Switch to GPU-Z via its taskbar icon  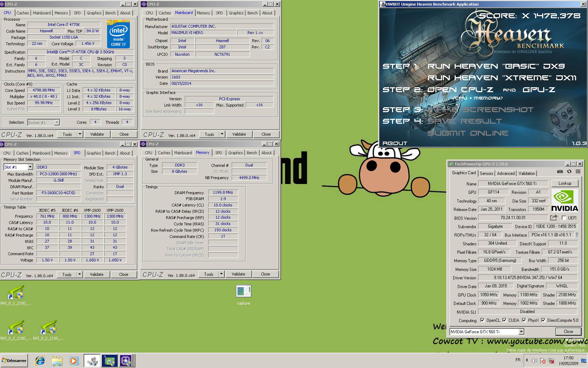109,361
